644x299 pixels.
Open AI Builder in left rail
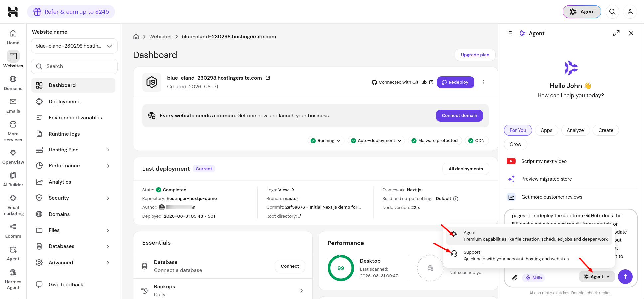click(13, 179)
